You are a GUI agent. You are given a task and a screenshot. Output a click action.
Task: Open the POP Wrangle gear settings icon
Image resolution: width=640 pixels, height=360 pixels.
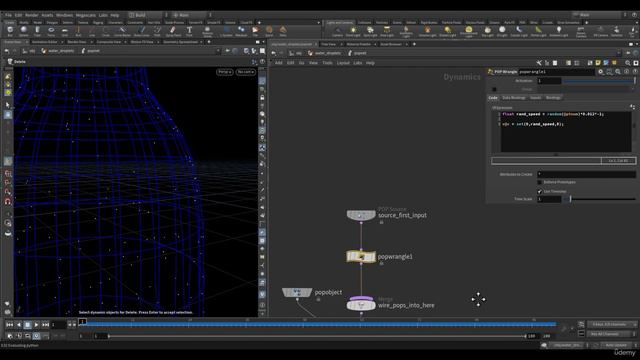(600, 71)
